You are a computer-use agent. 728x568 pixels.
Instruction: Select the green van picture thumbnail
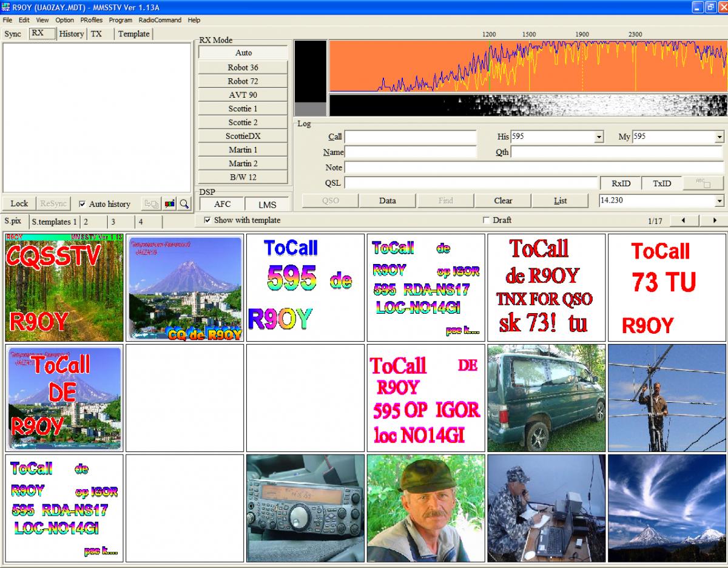click(x=547, y=398)
